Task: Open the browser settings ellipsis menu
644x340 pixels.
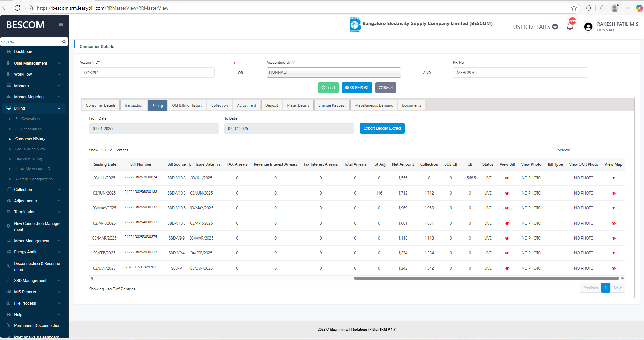Action: [x=627, y=8]
